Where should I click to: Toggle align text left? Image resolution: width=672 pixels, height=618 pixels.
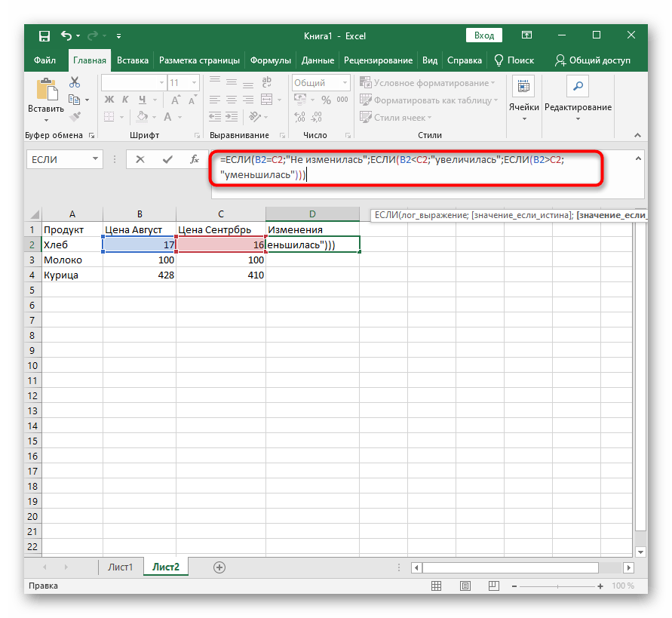tap(215, 100)
